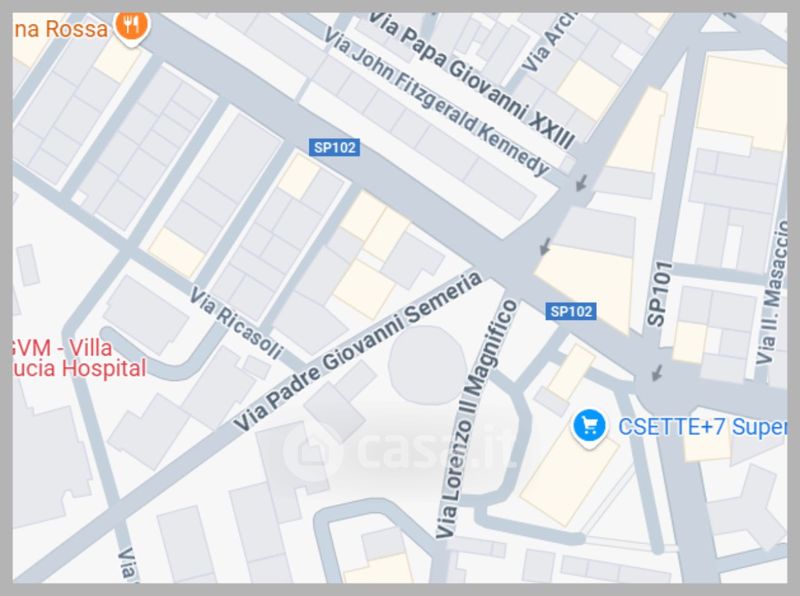The height and width of the screenshot is (596, 800).
Task: Select the Via Padre Giovanni Semeria street label
Action: click(x=357, y=352)
